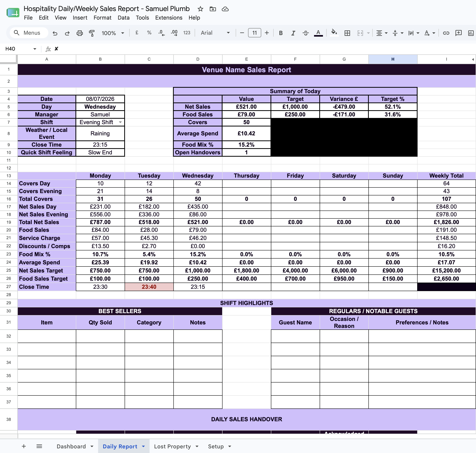Open the Help menu
This screenshot has width=476, height=453.
[194, 18]
